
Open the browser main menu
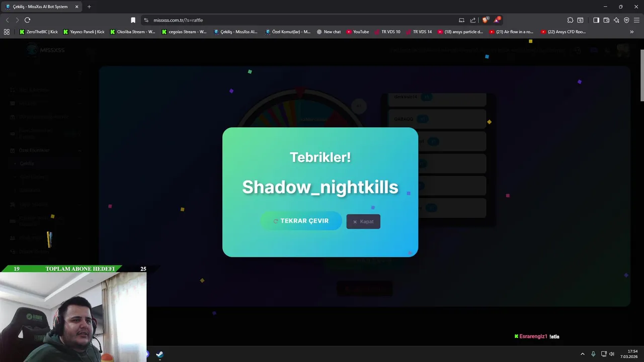[636, 20]
